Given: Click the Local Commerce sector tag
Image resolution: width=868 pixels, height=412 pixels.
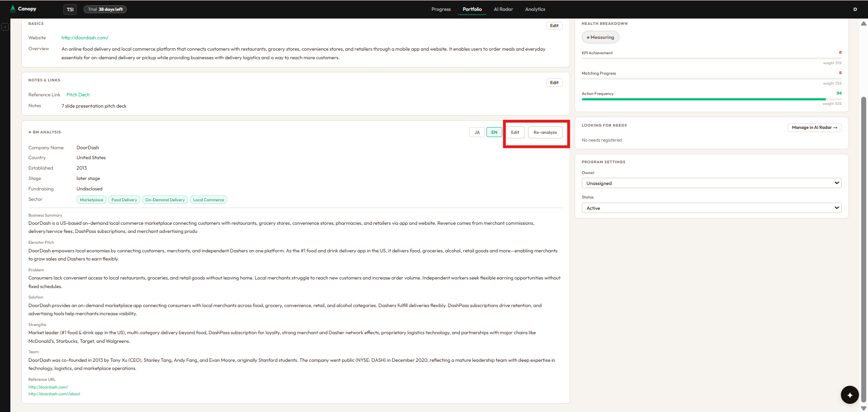Looking at the screenshot, I should pos(208,200).
